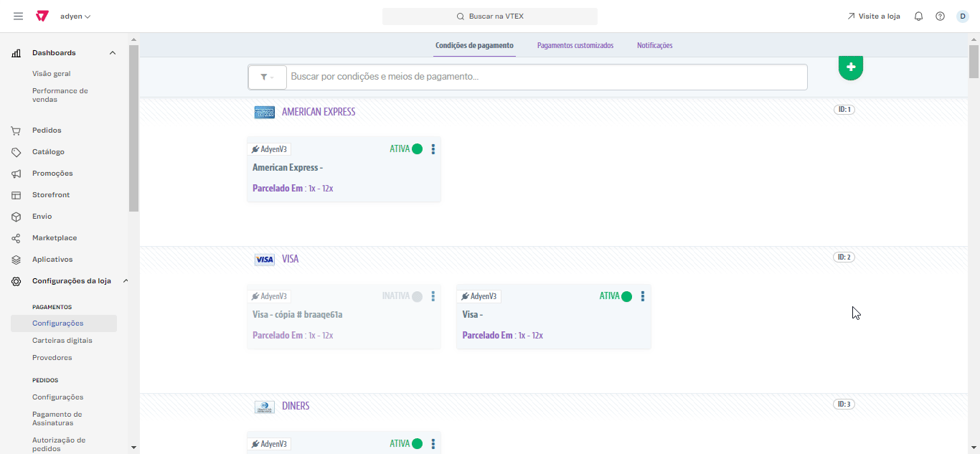Click the green plus add condition button

pos(851,67)
